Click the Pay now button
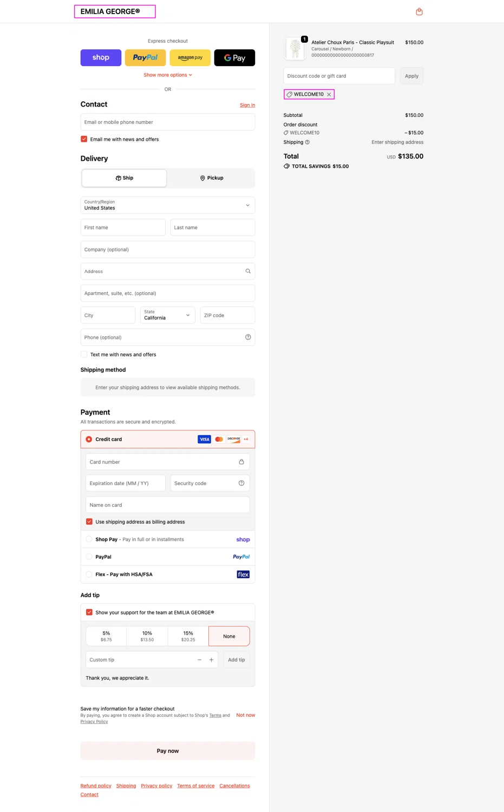This screenshot has width=504, height=812. [x=168, y=751]
